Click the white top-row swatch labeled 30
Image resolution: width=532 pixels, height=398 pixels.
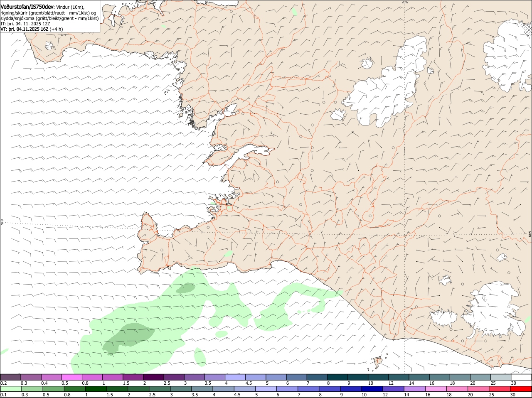click(x=522, y=377)
